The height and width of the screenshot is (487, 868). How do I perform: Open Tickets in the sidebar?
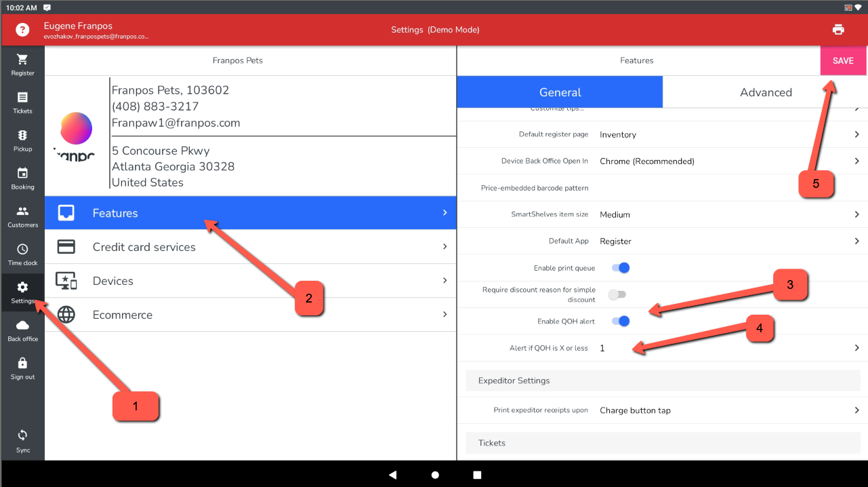point(22,102)
